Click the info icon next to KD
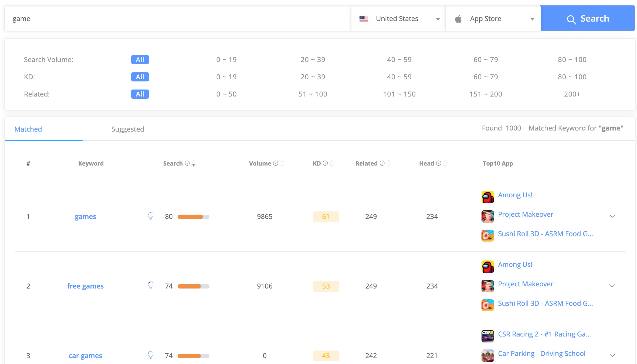 click(325, 163)
